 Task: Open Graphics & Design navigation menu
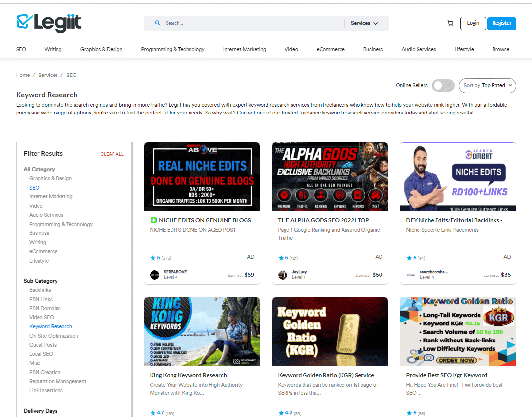tap(101, 49)
